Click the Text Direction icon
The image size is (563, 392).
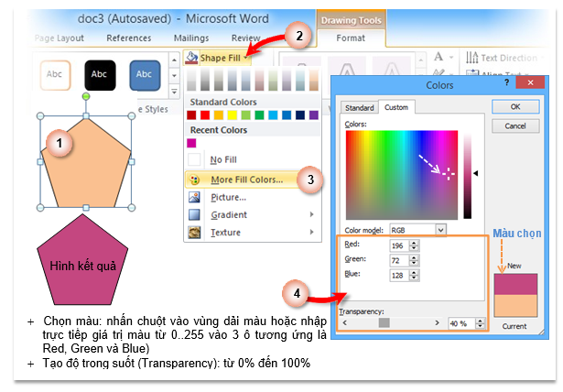pyautogui.click(x=472, y=58)
